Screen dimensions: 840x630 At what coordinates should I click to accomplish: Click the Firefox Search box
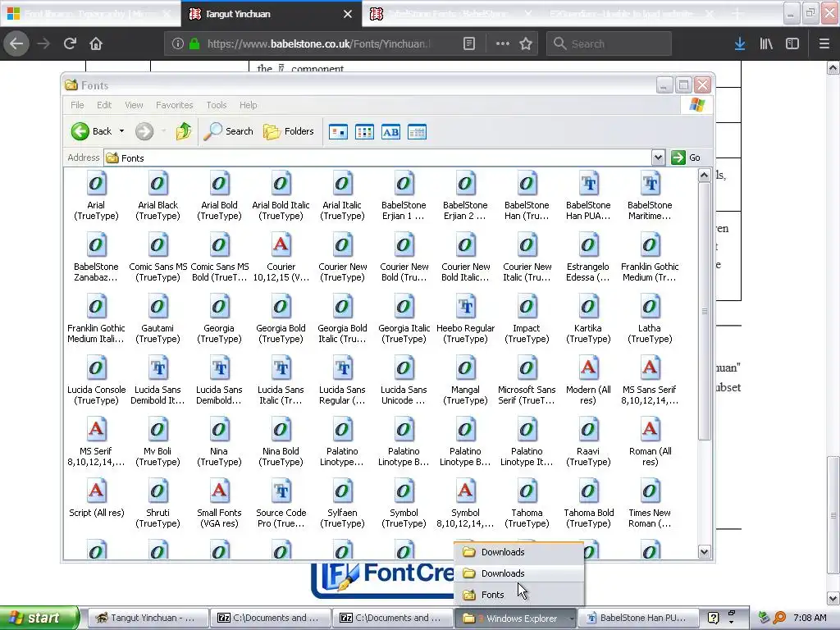pos(609,43)
